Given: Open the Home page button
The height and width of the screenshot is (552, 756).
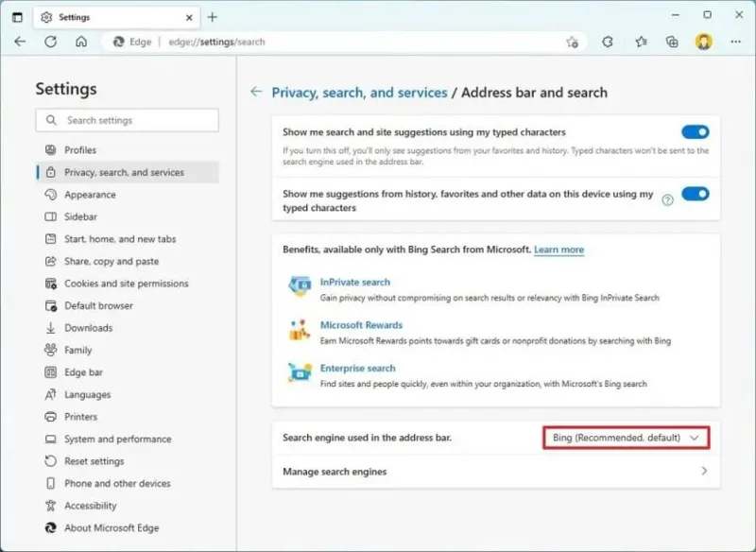Looking at the screenshot, I should click(x=81, y=42).
